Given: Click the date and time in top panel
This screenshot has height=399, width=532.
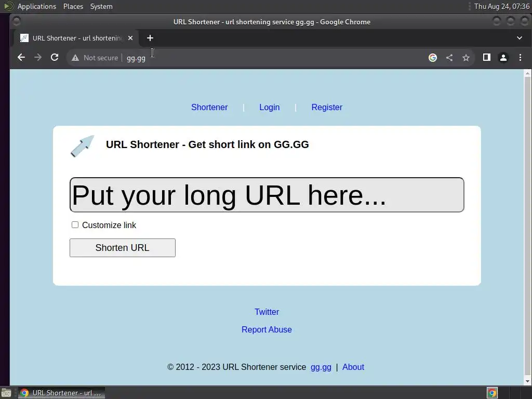Looking at the screenshot, I should pos(502,6).
